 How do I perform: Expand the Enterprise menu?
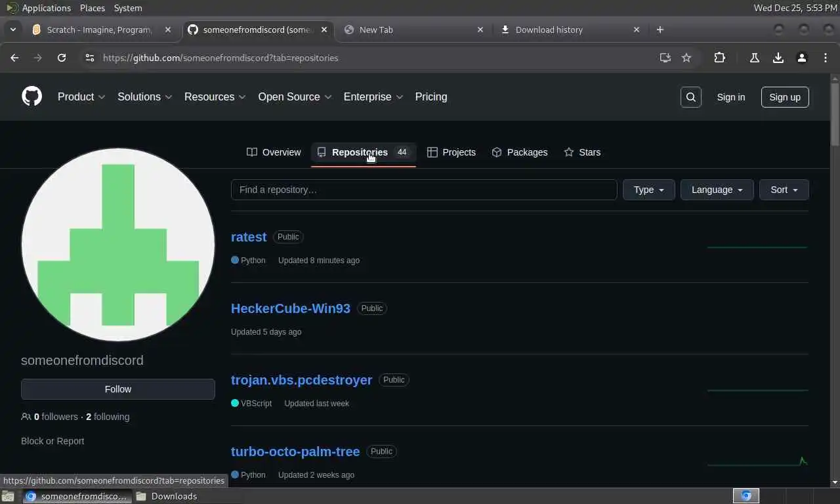(373, 96)
